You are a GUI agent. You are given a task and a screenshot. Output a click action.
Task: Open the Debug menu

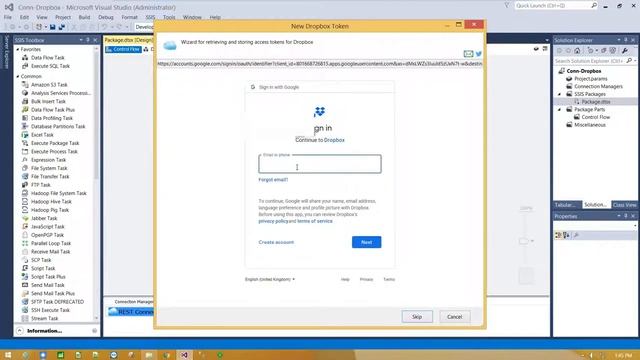106,18
